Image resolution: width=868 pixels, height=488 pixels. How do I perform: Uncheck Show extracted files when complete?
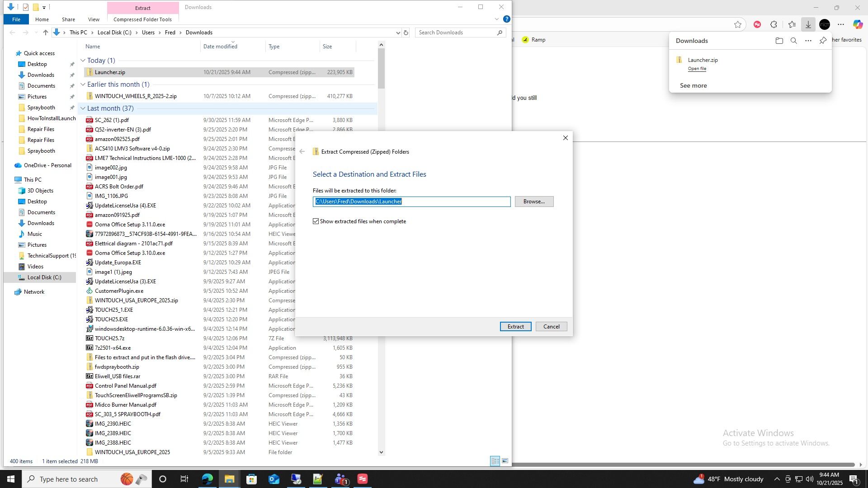[316, 221]
